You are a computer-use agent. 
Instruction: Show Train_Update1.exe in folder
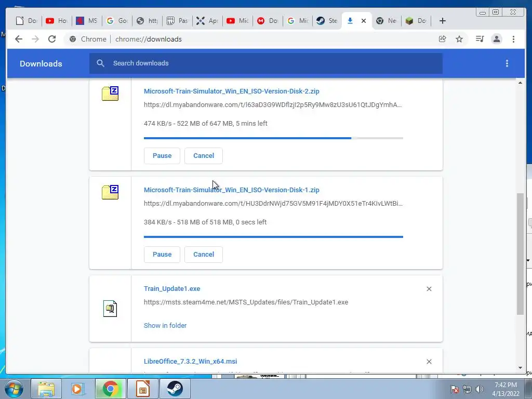(165, 325)
